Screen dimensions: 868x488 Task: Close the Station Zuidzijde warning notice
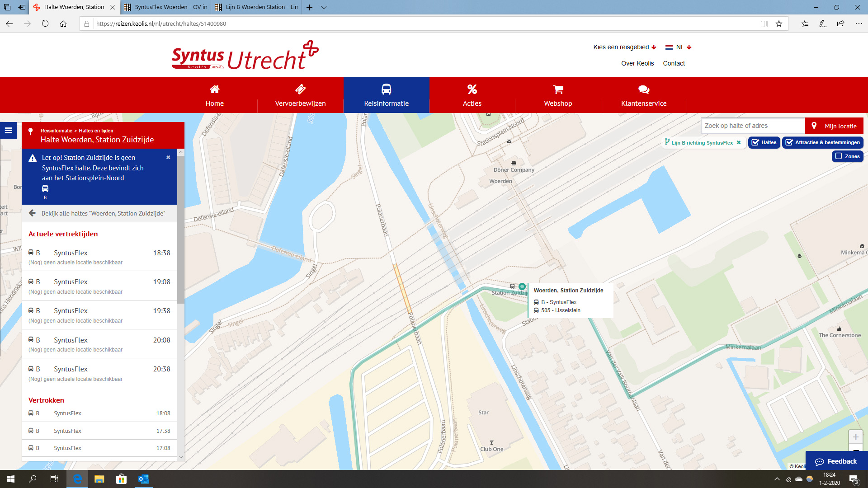click(x=168, y=157)
